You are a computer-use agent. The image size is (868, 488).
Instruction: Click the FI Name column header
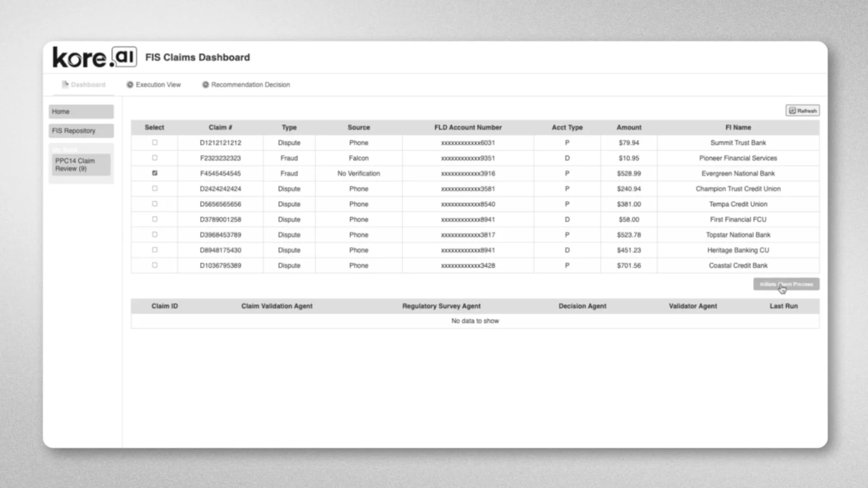point(738,127)
